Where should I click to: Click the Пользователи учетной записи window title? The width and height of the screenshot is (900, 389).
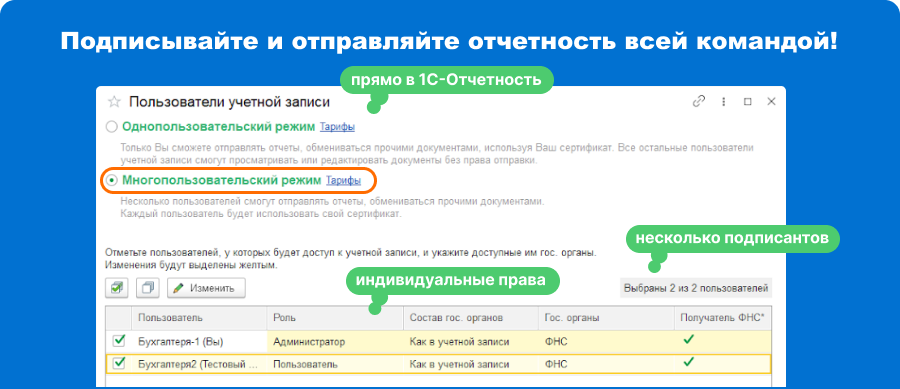(230, 102)
